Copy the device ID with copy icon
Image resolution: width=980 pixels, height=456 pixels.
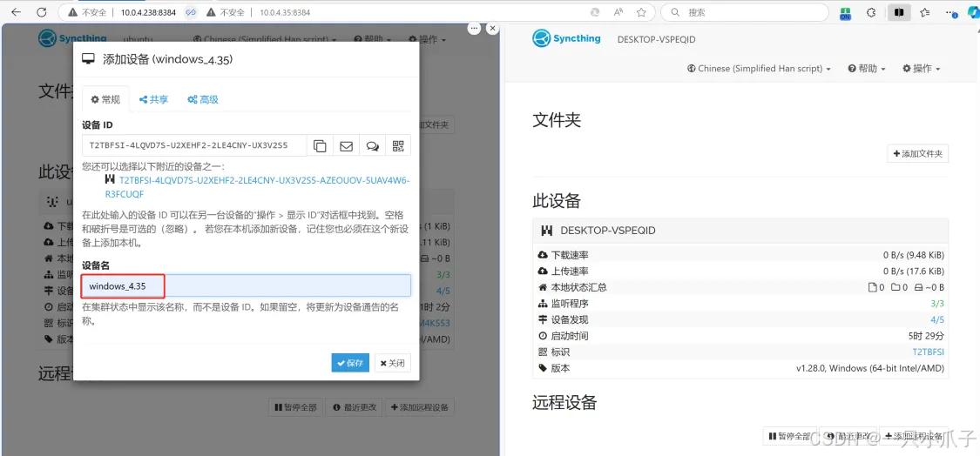click(320, 145)
